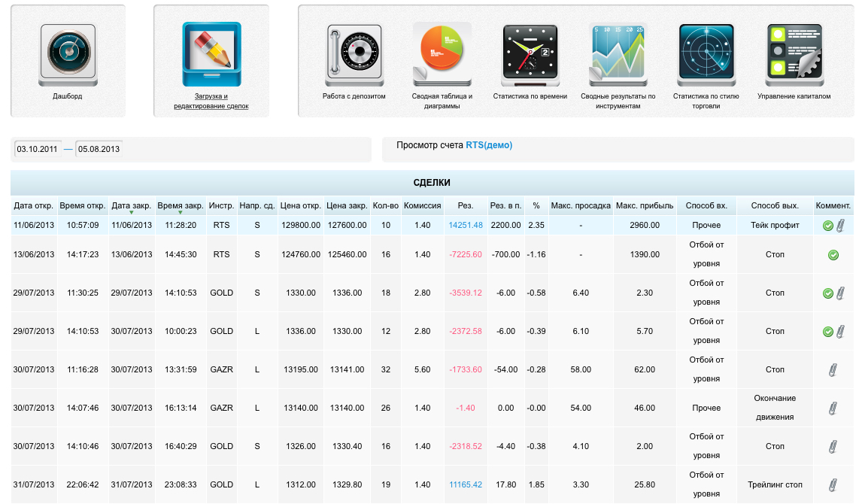The image size is (865, 504).
Task: Open Работа с депозитом safe icon
Action: point(354,53)
